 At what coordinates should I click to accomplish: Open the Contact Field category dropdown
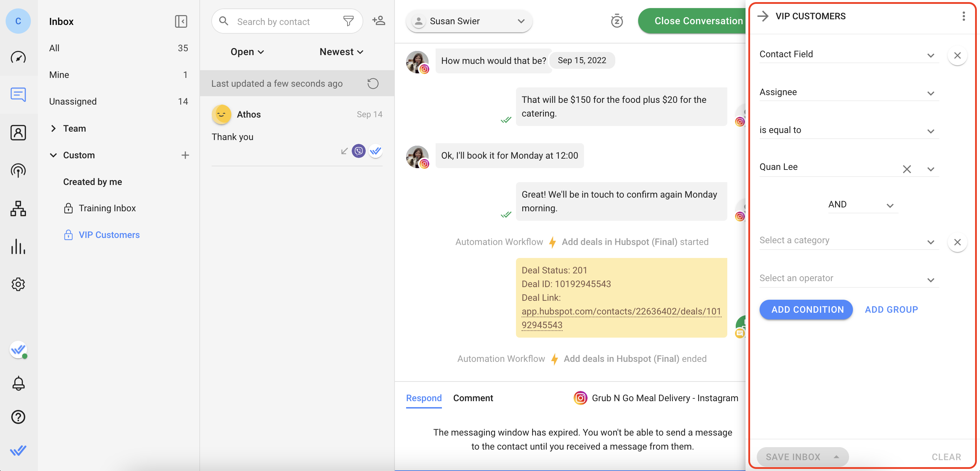click(849, 55)
